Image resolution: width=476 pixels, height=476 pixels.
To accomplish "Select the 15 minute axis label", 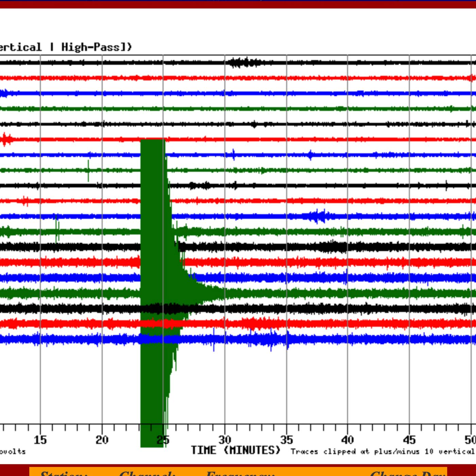I will click(40, 440).
